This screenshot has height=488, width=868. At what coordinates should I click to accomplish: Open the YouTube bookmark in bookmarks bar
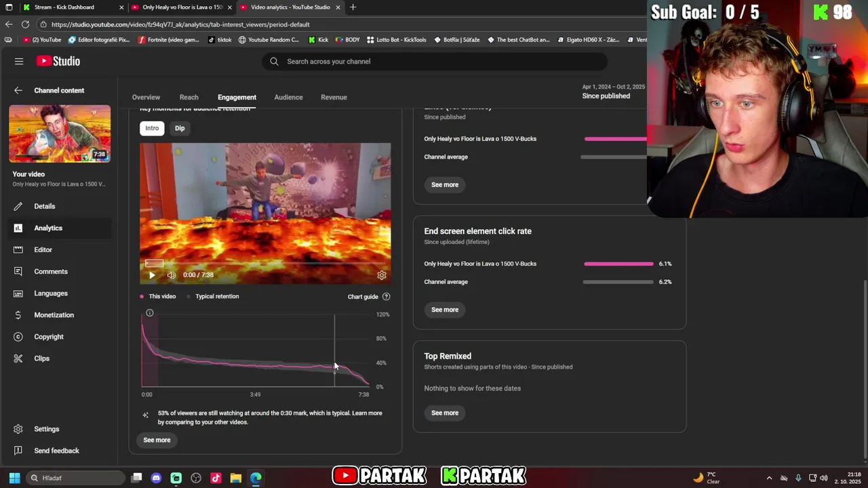[x=42, y=40]
